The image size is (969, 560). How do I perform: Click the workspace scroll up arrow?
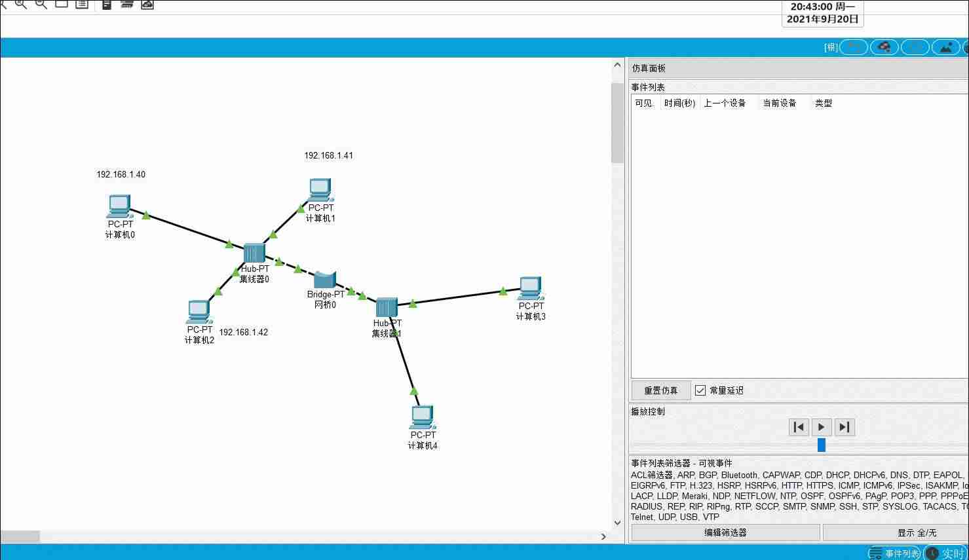click(x=617, y=65)
